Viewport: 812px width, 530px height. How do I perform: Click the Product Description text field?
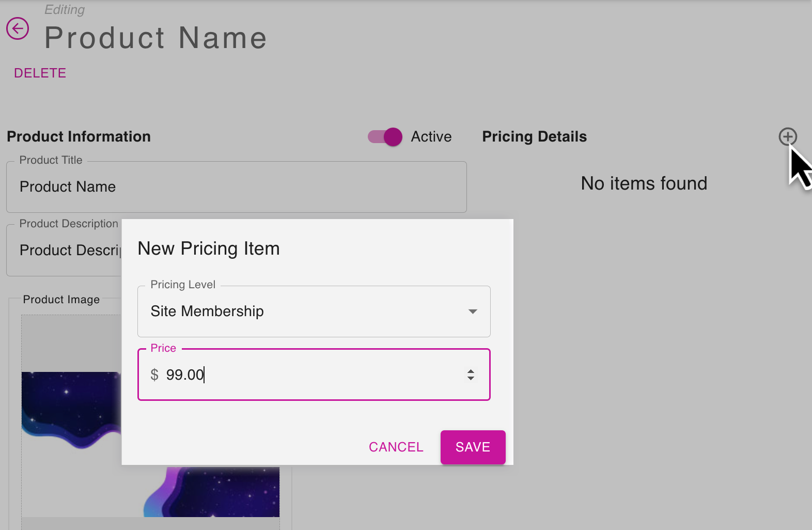tap(64, 251)
